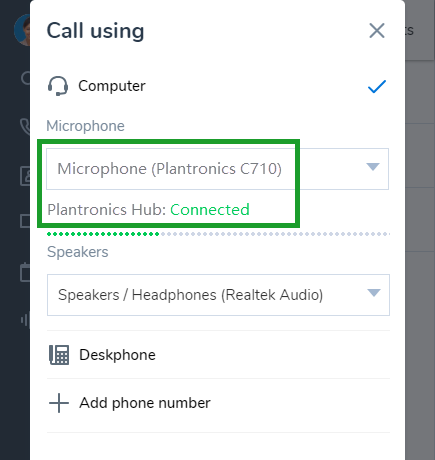Choose Deskphone as calling device
Image resolution: width=435 pixels, height=460 pixels.
click(x=218, y=355)
